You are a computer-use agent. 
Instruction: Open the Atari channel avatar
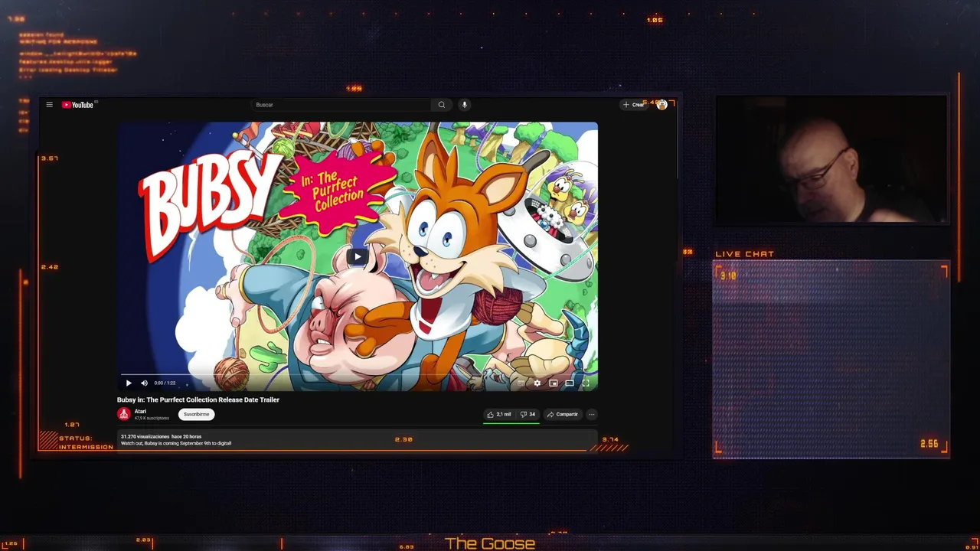click(123, 414)
